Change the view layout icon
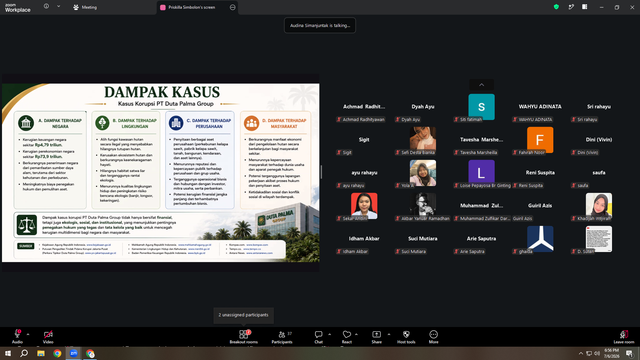 point(584,7)
